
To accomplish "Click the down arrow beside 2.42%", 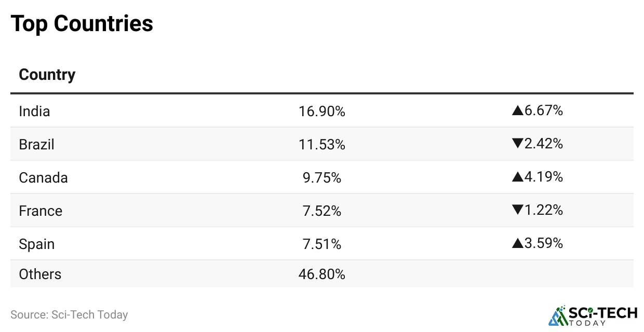I will coord(517,144).
